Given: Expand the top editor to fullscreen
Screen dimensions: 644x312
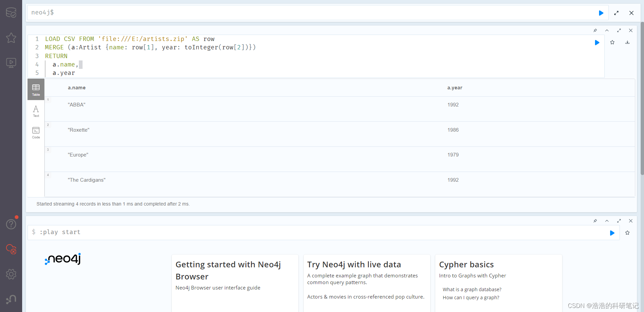Looking at the screenshot, I should 616,13.
